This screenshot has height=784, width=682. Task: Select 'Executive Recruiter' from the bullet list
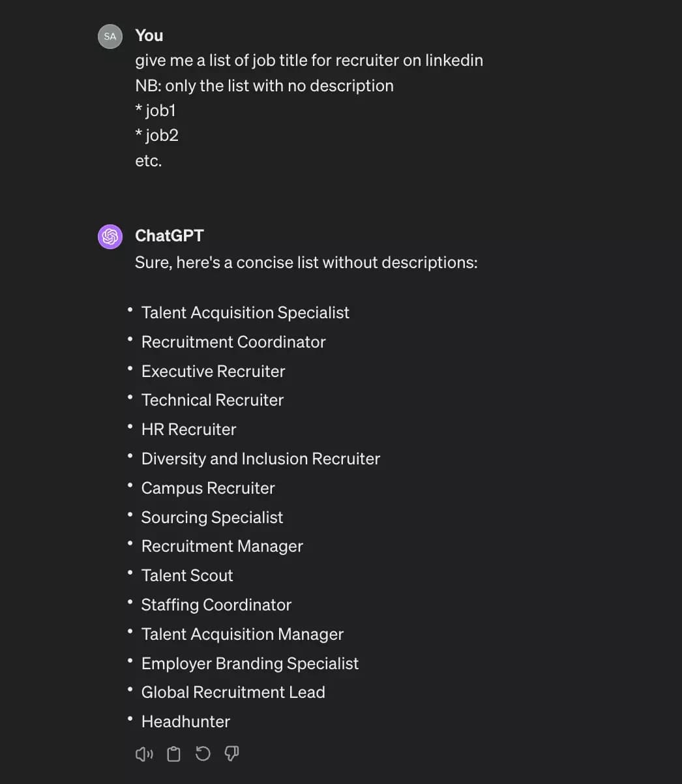213,371
